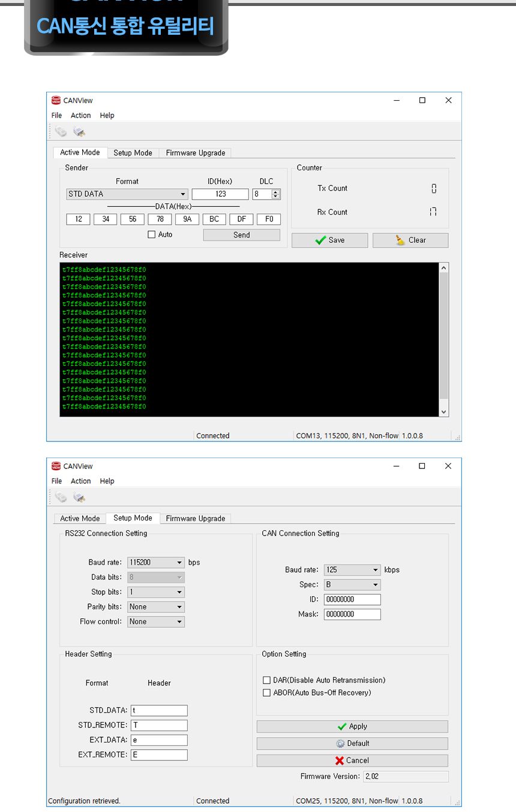Click first data byte field 12

click(x=78, y=219)
